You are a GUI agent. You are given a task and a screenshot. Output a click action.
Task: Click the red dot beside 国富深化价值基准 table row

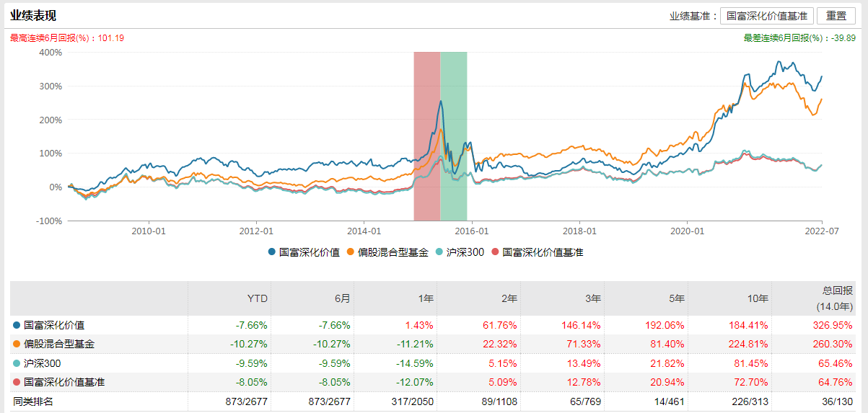[x=16, y=382]
